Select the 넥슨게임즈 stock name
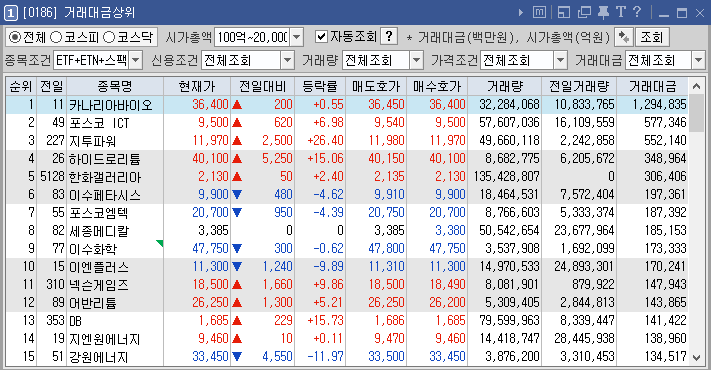711x370 pixels. tap(99, 285)
